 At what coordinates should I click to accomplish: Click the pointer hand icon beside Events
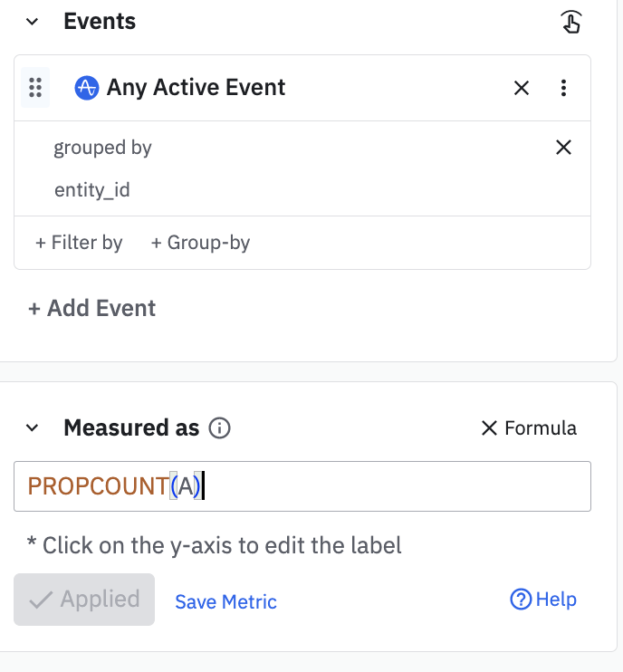point(570,23)
